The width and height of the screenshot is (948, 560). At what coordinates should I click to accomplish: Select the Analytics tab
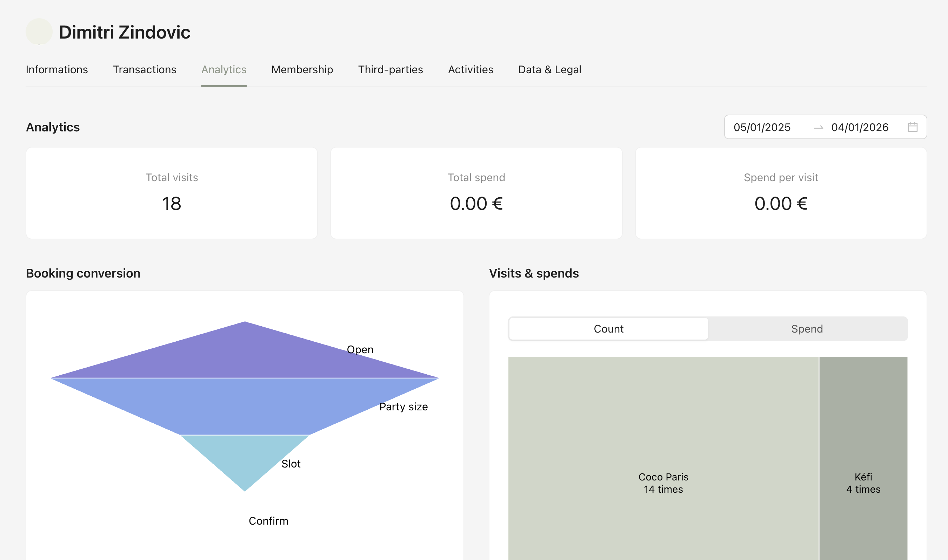(223, 69)
